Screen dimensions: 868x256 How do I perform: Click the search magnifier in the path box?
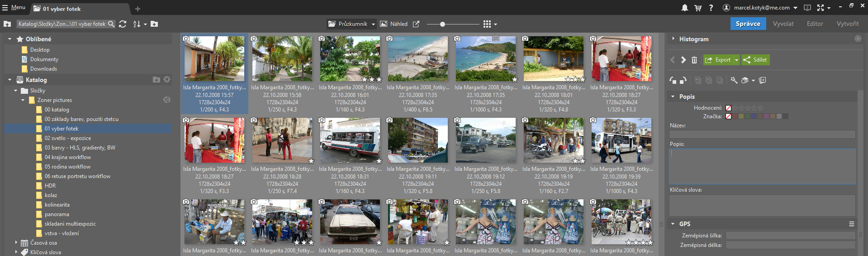pyautogui.click(x=111, y=24)
